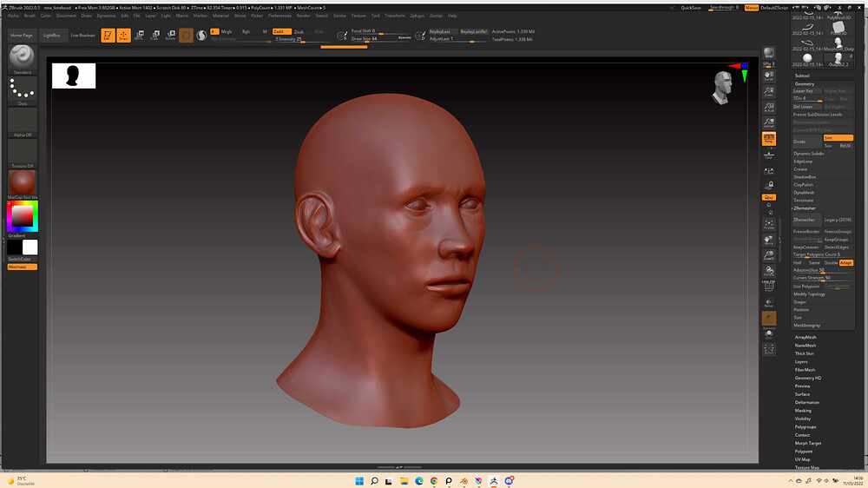Toggle Mrgb paint mode
Image resolution: width=868 pixels, height=488 pixels.
tap(227, 31)
